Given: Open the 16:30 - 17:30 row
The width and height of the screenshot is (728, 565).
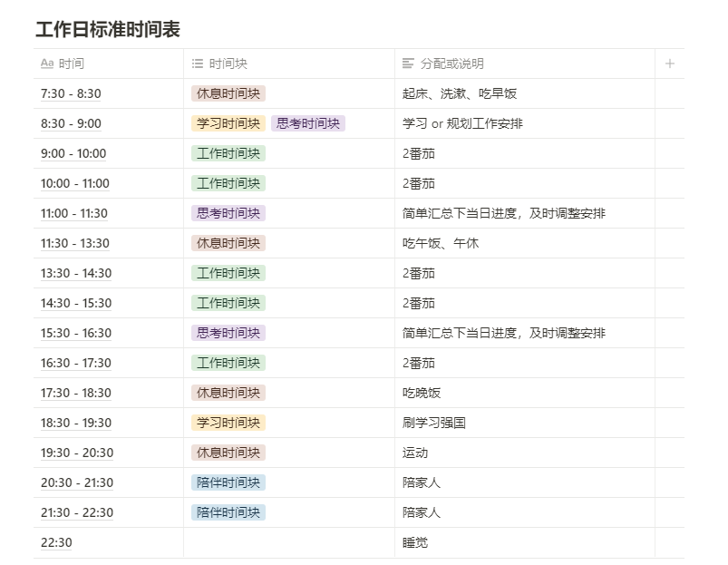Looking at the screenshot, I should [75, 363].
